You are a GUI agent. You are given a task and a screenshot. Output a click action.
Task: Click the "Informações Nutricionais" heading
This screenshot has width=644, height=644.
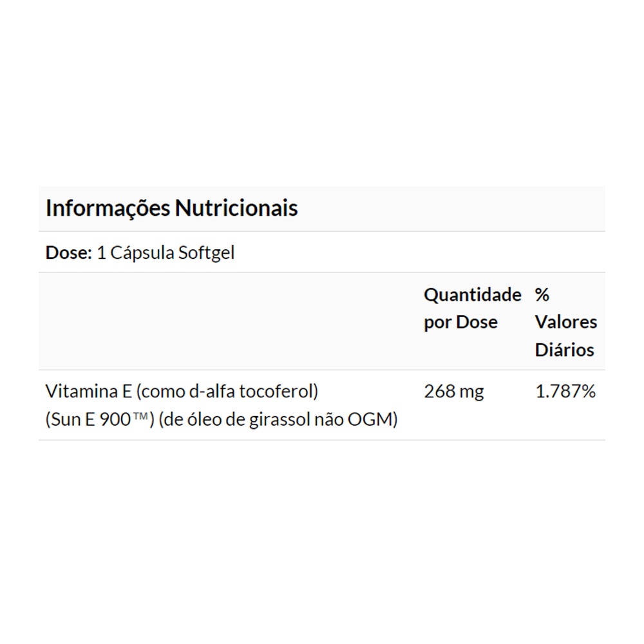[171, 209]
